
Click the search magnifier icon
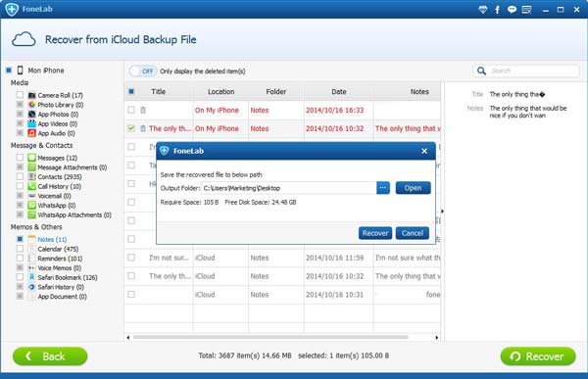tap(481, 71)
